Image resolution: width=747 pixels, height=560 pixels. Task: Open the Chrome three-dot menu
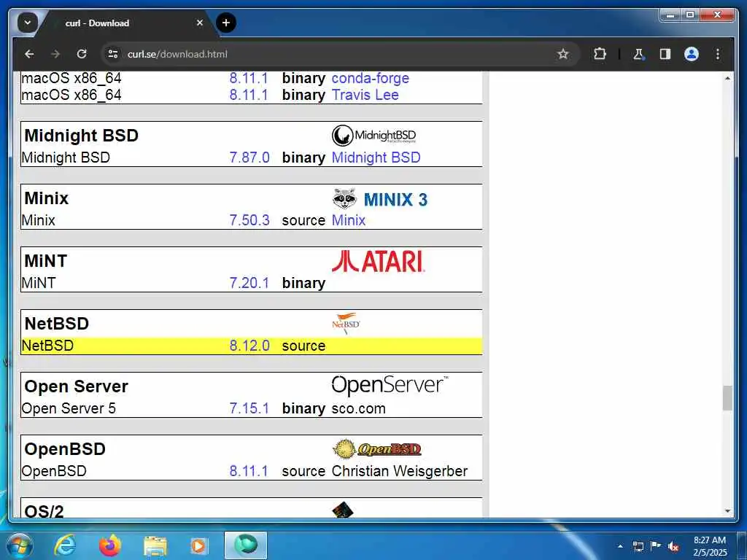(x=718, y=54)
